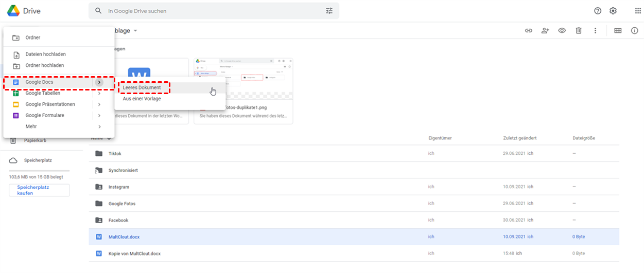Toggle the Name column sort arrow
The width and height of the screenshot is (644, 273).
click(109, 138)
